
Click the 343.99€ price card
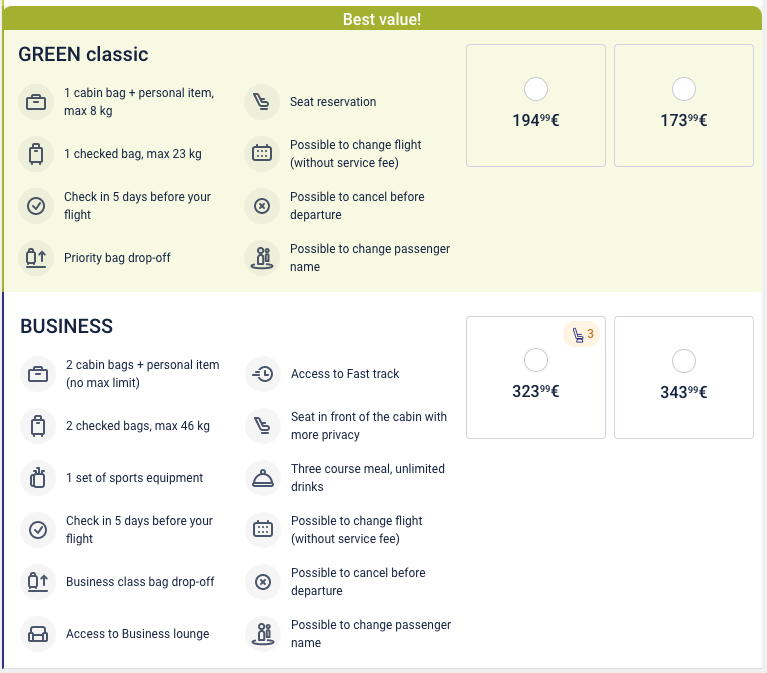[x=683, y=377]
